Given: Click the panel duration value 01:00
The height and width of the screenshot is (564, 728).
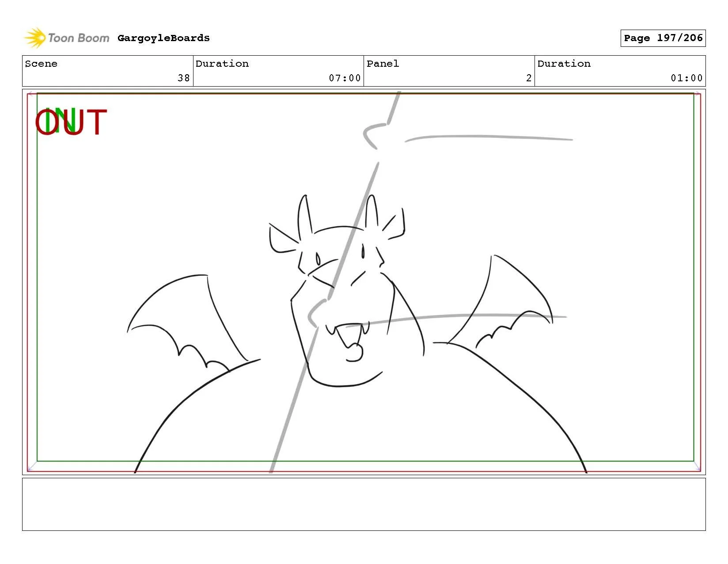Looking at the screenshot, I should (x=686, y=78).
